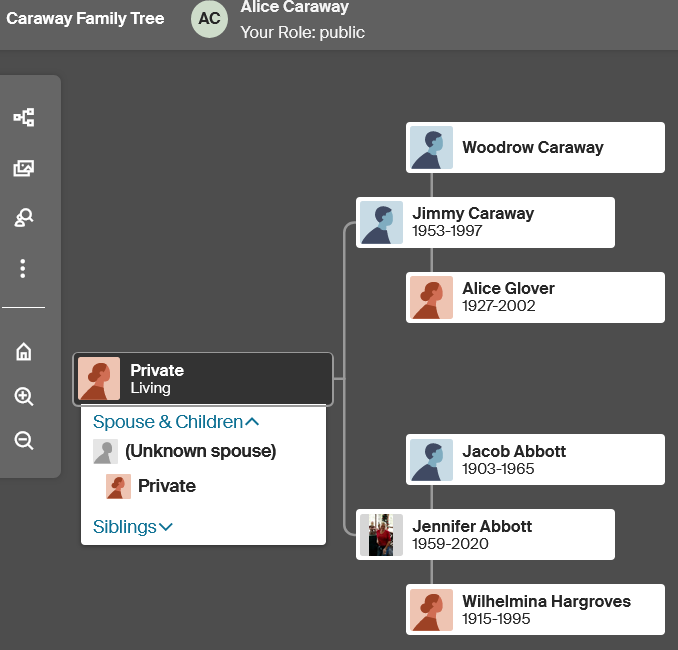The image size is (678, 650).
Task: Collapse the Spouse & Children section
Action: pyautogui.click(x=176, y=422)
